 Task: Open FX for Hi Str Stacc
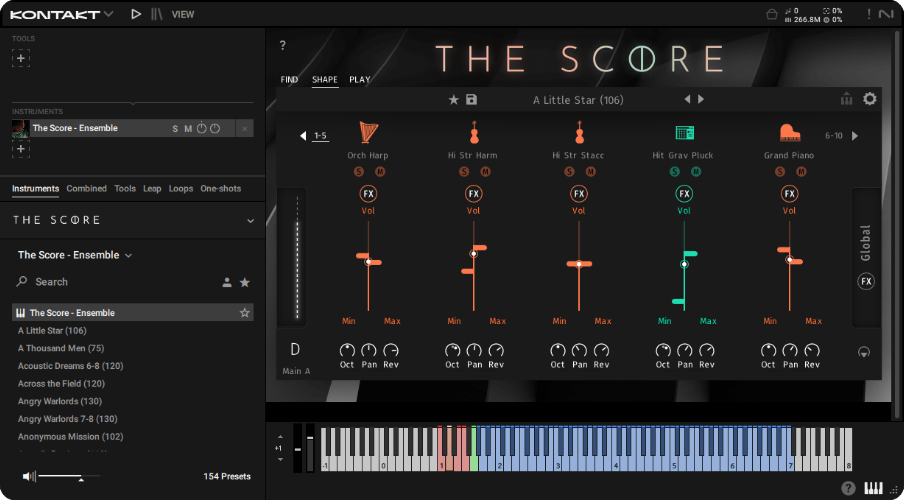(579, 194)
